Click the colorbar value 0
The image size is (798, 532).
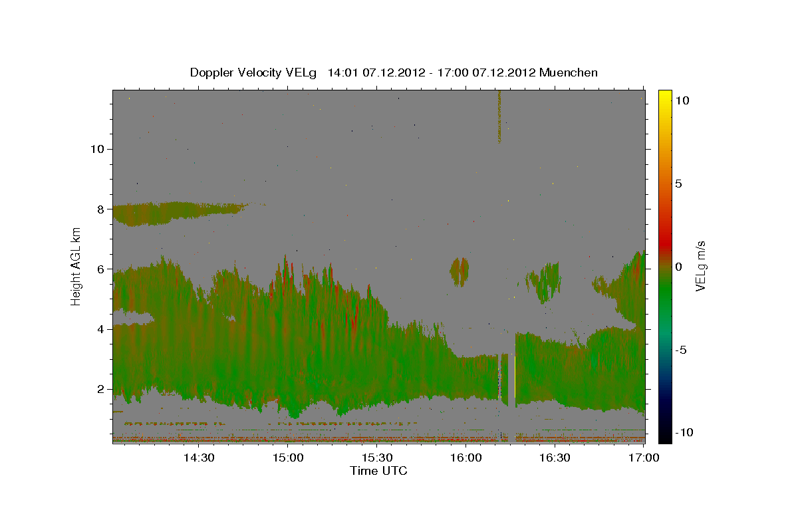click(x=678, y=267)
